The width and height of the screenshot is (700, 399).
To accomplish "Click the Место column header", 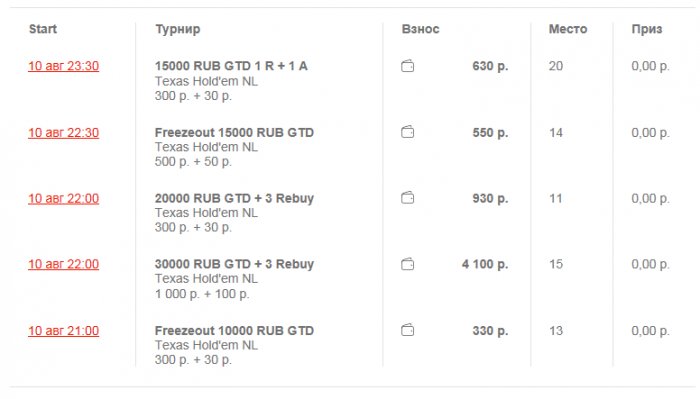I will coord(568,29).
